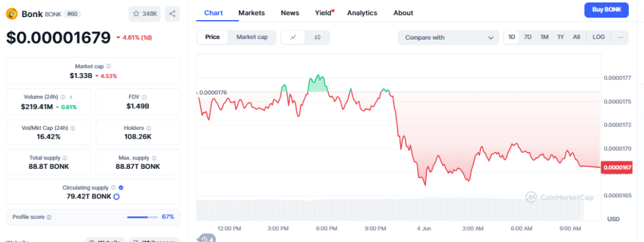
Task: Switch to the Markets tab
Action: pyautogui.click(x=252, y=13)
